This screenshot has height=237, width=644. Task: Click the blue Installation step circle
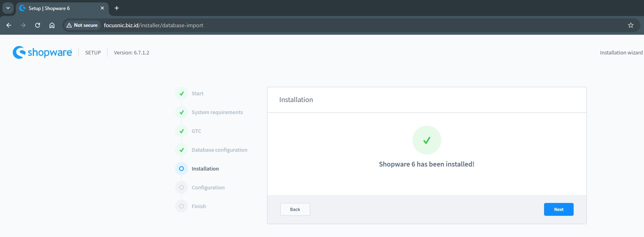coord(181,169)
